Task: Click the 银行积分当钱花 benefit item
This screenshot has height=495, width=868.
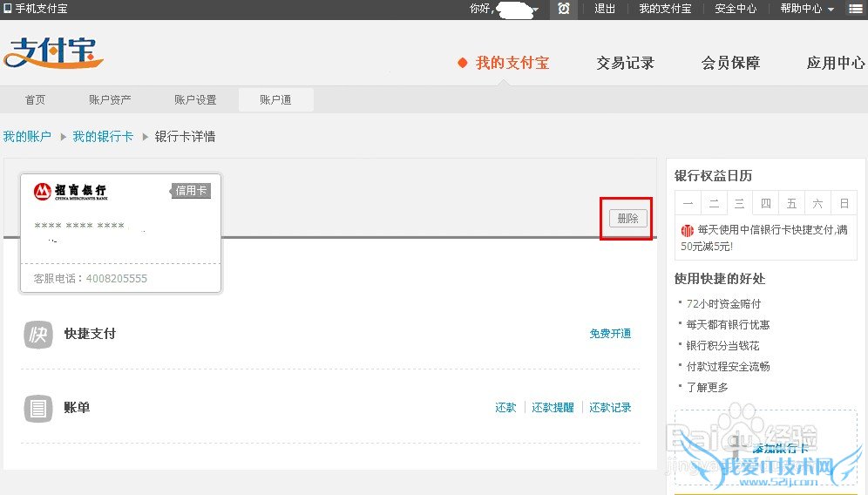Action: [x=722, y=345]
